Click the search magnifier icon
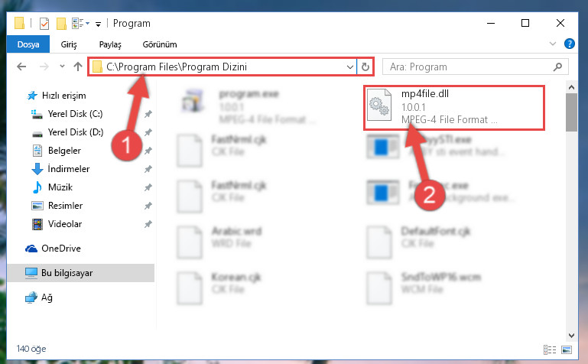The width and height of the screenshot is (588, 364). coord(557,67)
